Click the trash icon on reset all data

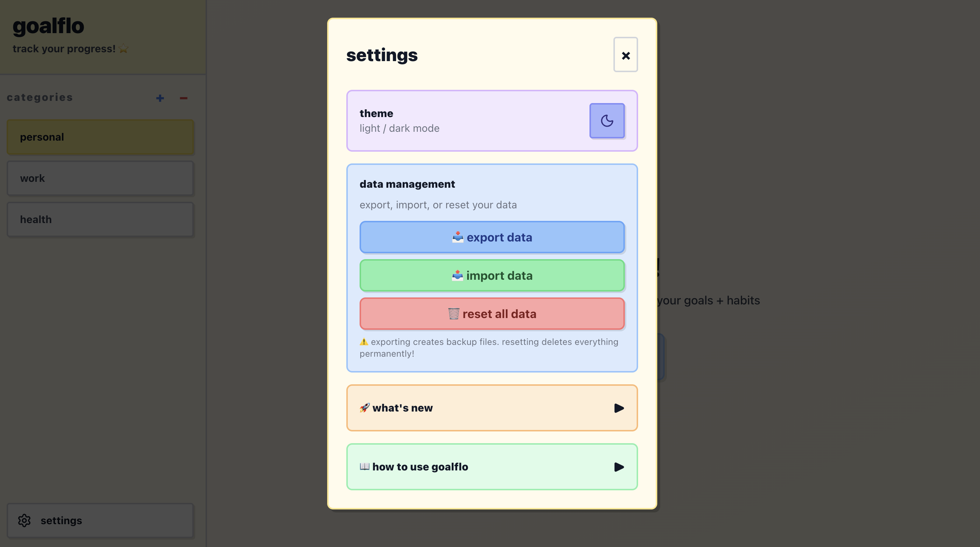point(454,314)
